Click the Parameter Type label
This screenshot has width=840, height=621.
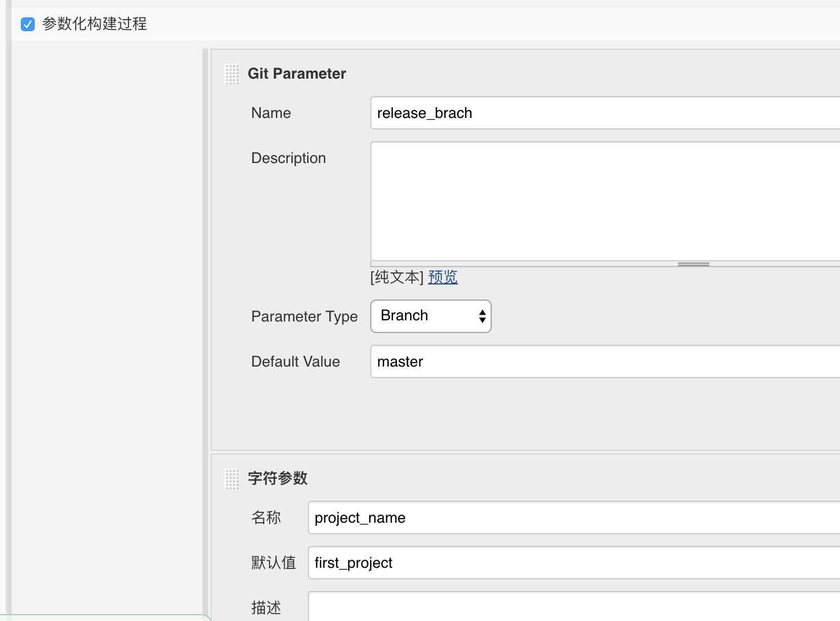pyautogui.click(x=304, y=316)
